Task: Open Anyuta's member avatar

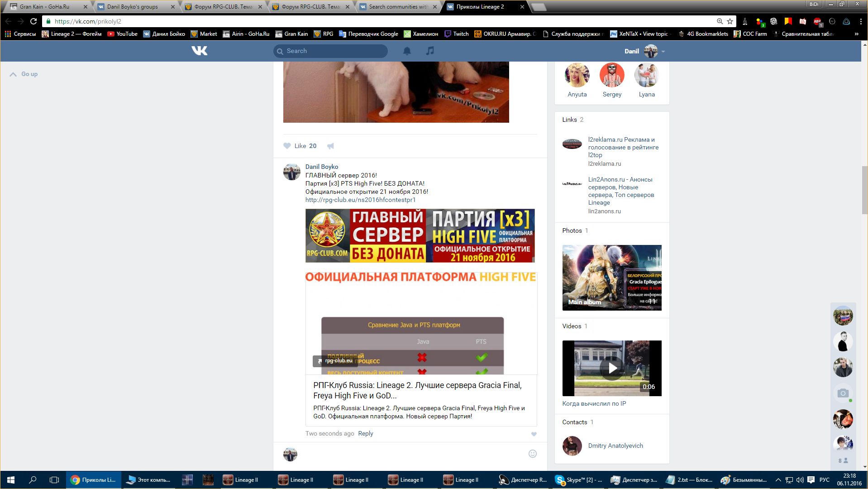Action: pos(577,75)
